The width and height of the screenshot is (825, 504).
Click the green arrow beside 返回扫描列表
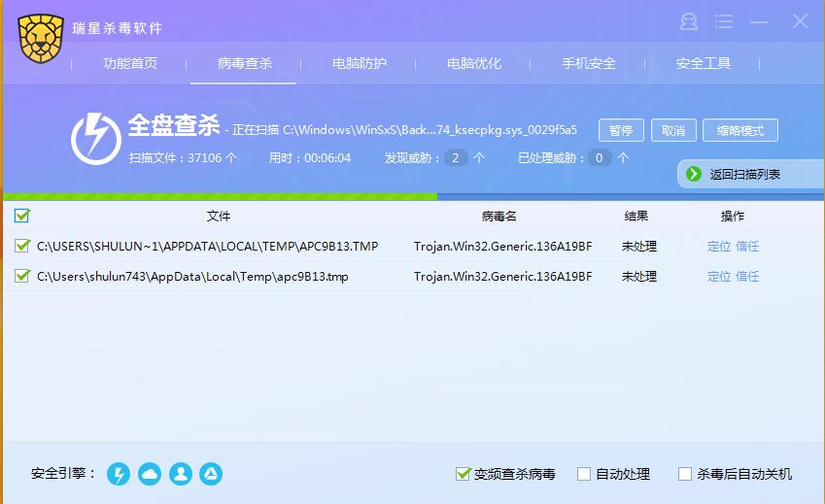click(694, 174)
